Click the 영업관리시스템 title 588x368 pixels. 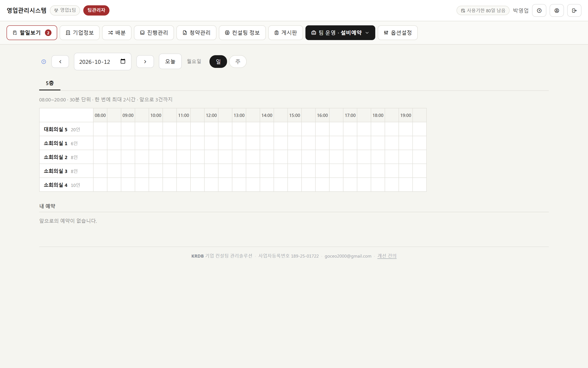pyautogui.click(x=27, y=10)
